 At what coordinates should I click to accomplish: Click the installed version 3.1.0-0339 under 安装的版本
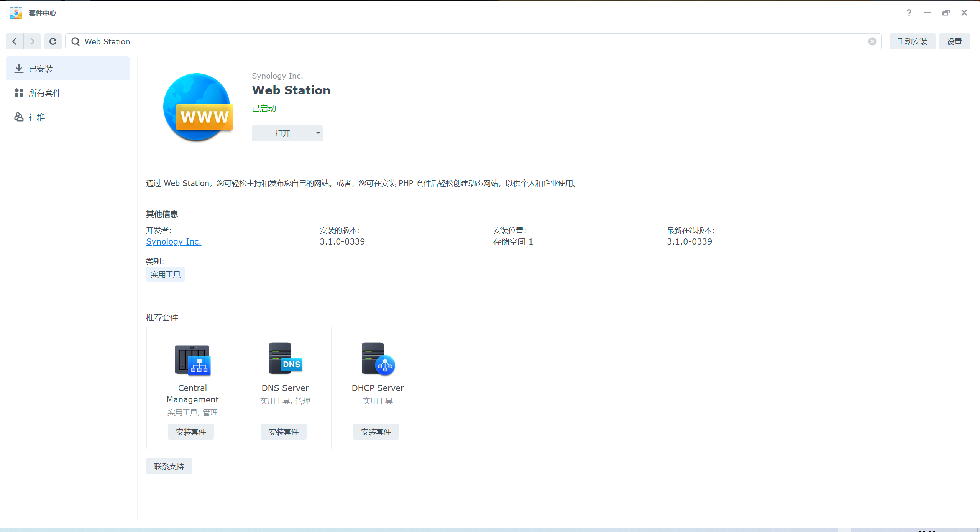342,241
